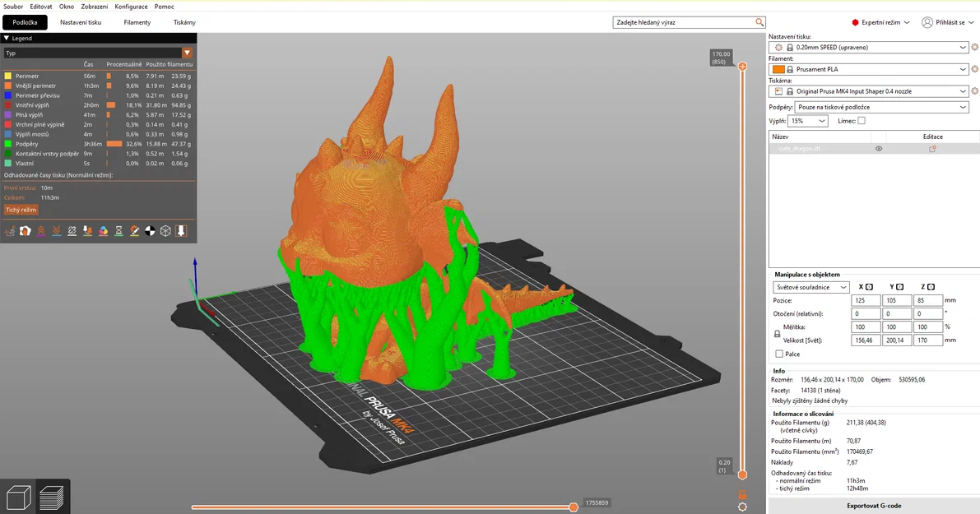Viewport: 980px width, 514px height.
Task: Toggle custom G-code pencil icon
Action: click(x=134, y=231)
